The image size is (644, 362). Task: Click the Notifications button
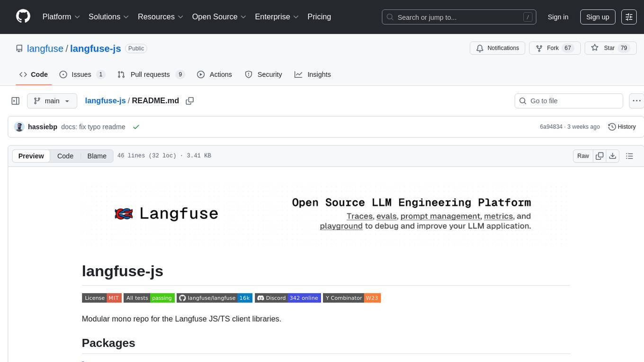(x=498, y=48)
